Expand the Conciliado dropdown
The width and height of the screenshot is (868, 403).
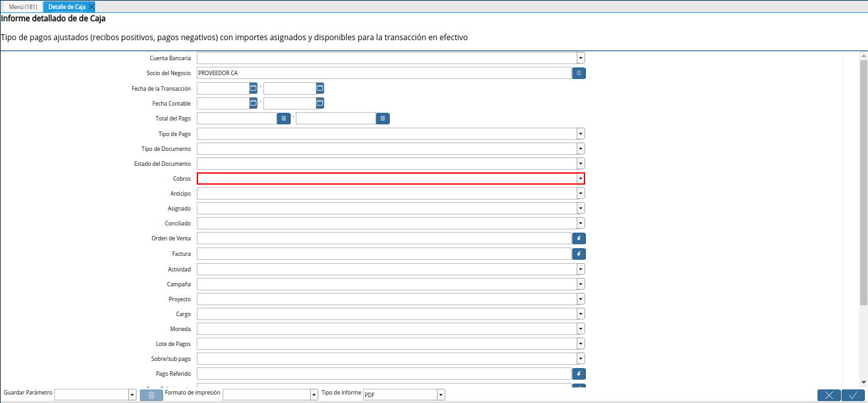pyautogui.click(x=581, y=223)
